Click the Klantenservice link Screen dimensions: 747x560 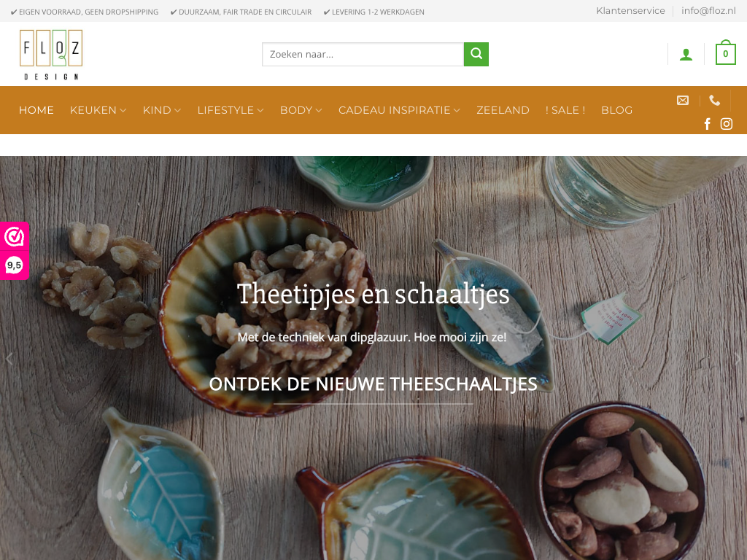click(631, 11)
